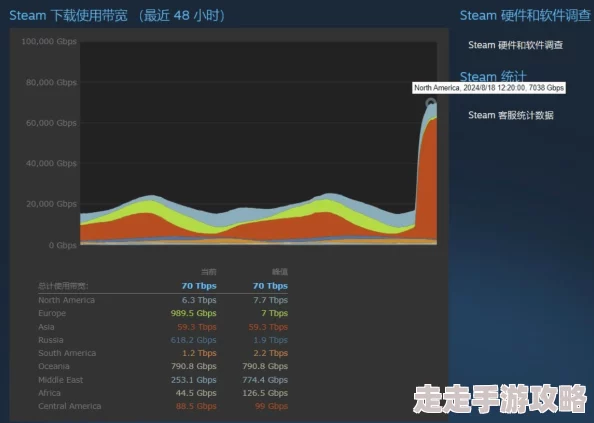Viewport: 594px width, 423px height.
Task: Click the Asia row label
Action: pyautogui.click(x=46, y=327)
